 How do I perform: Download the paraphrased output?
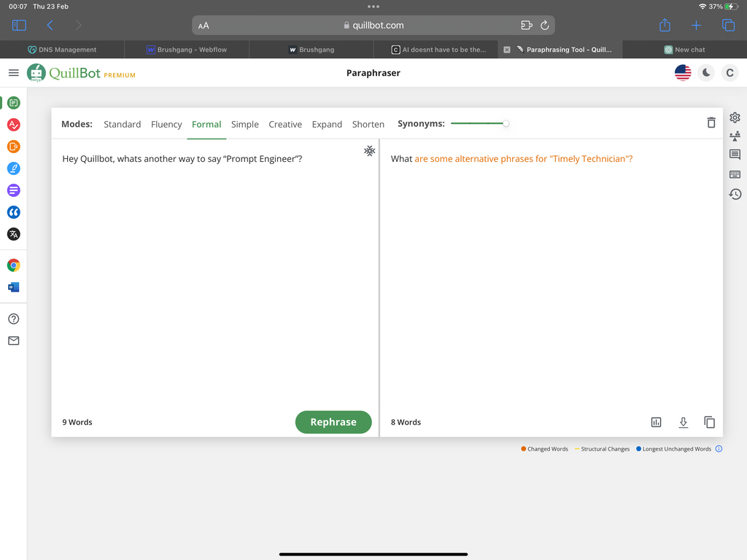click(683, 422)
